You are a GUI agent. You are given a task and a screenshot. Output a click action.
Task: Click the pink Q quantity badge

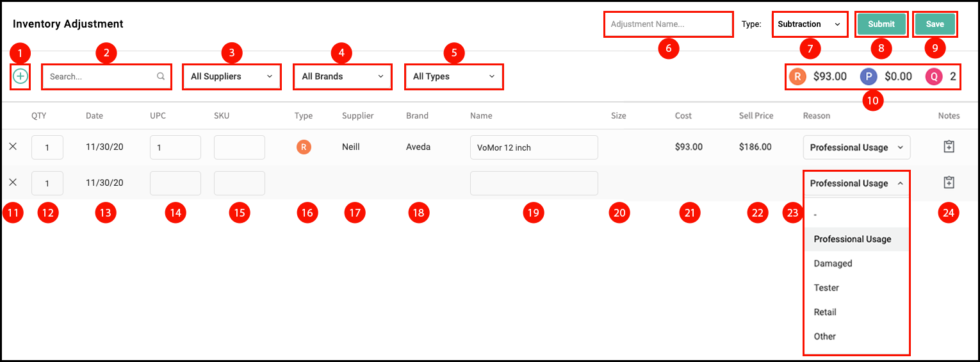[x=934, y=76]
